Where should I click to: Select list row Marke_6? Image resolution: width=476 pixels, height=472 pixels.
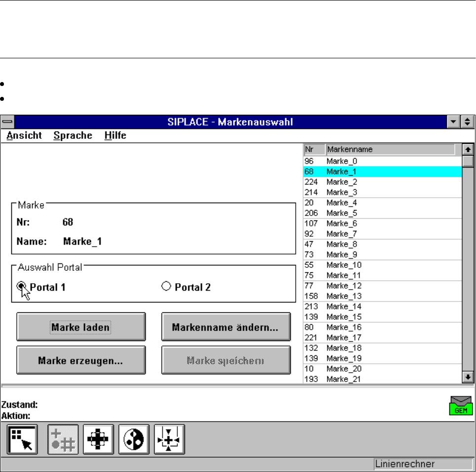[x=383, y=223]
